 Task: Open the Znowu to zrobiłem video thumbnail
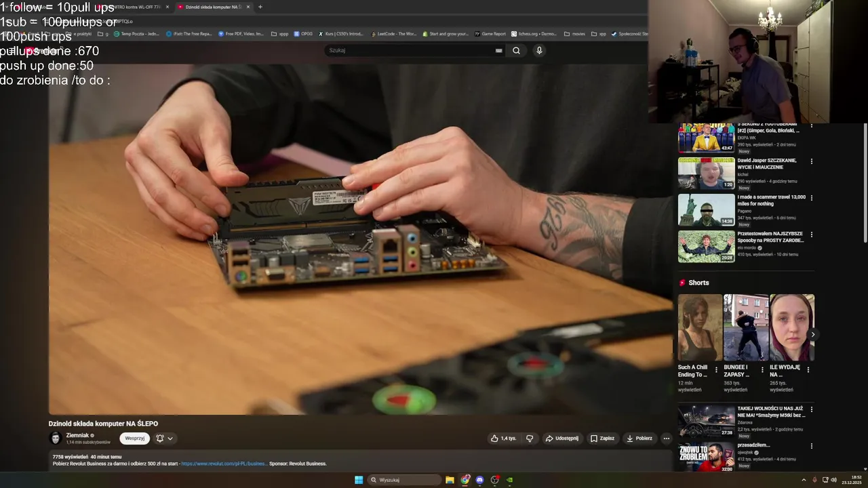706,458
